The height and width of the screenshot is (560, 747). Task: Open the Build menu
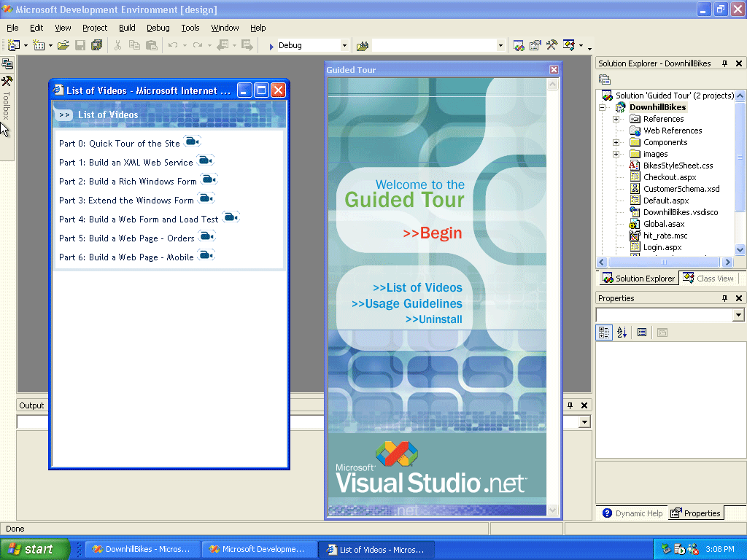pyautogui.click(x=127, y=28)
